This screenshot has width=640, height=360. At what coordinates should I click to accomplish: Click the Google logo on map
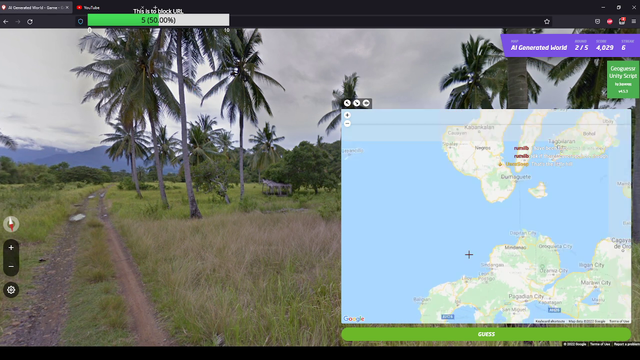tap(353, 319)
